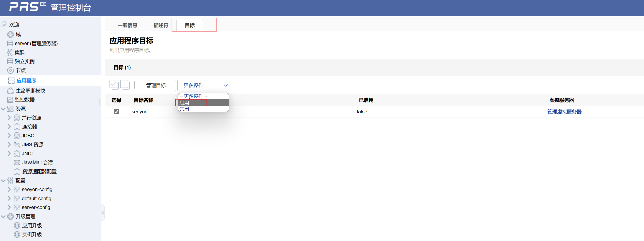Click the JDBC database icon
This screenshot has width=644, height=241.
tap(17, 136)
